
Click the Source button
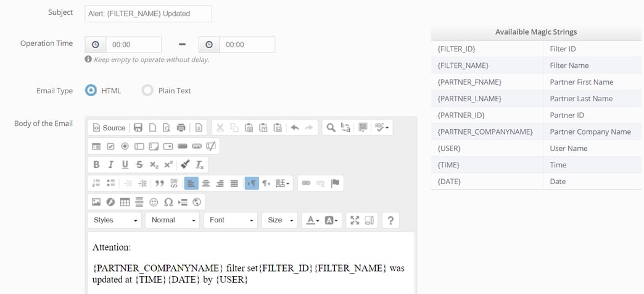pyautogui.click(x=109, y=127)
